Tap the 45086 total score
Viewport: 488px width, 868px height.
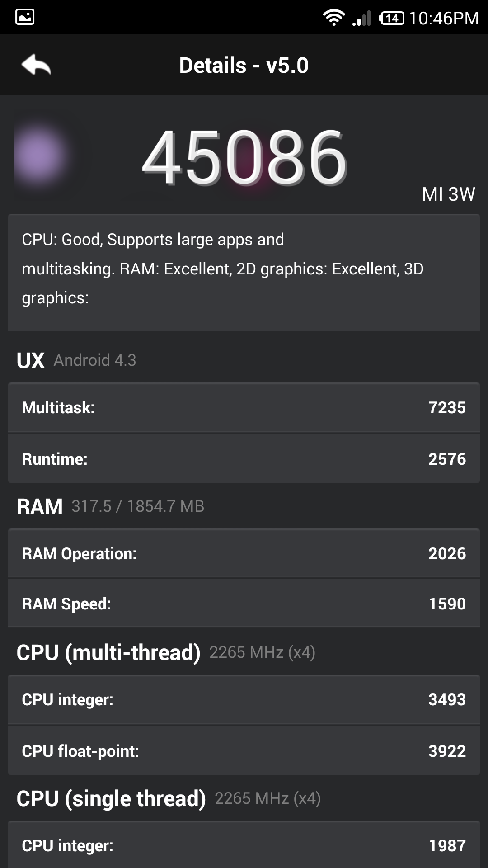[x=244, y=157]
